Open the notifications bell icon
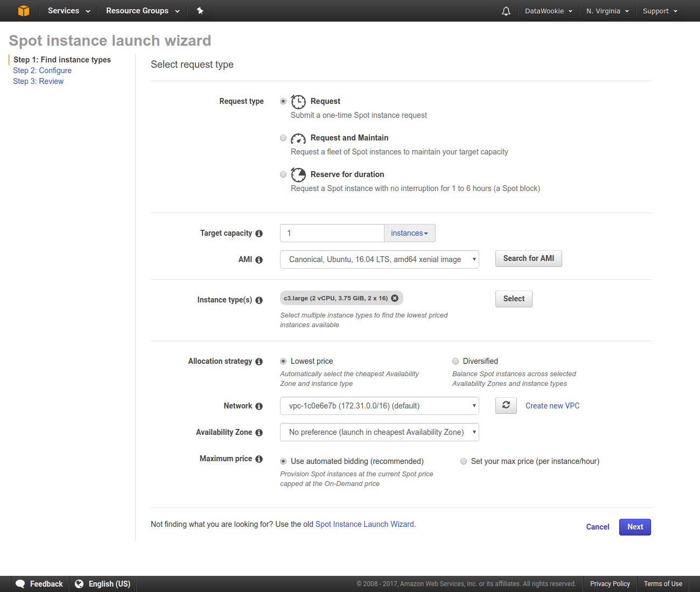This screenshot has height=592, width=700. point(506,11)
